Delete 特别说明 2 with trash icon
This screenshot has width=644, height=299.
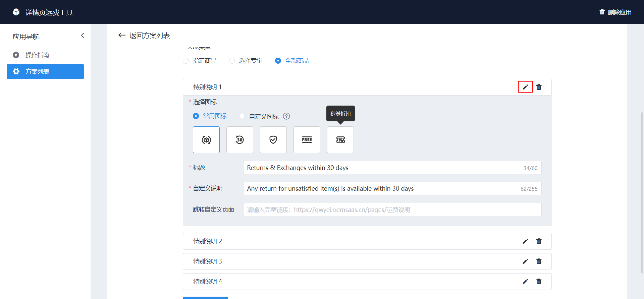(539, 241)
